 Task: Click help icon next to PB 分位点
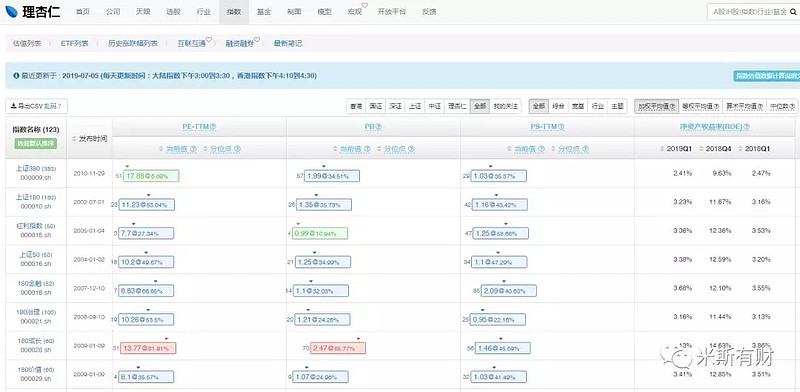pos(411,149)
